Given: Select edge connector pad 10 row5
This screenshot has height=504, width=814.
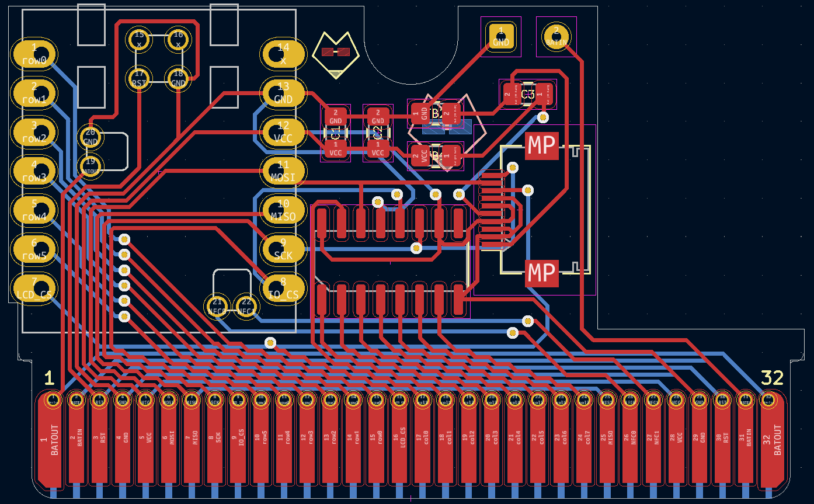Looking at the screenshot, I should (x=260, y=439).
